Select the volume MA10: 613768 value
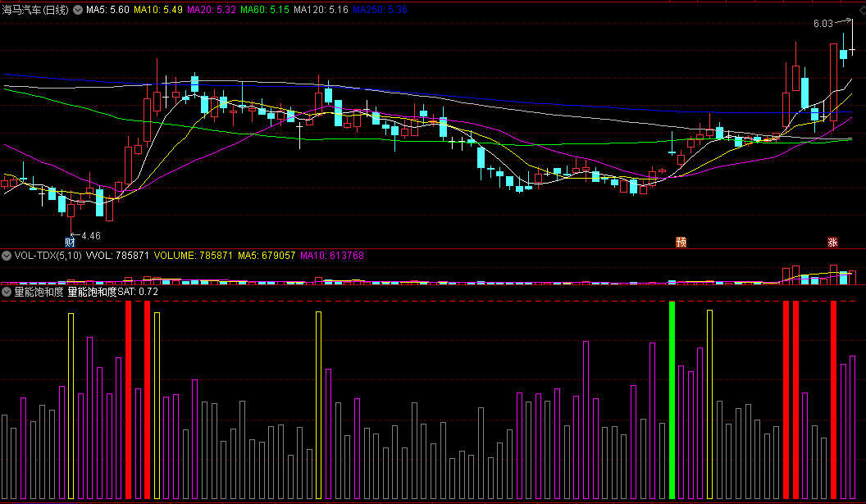This screenshot has height=504, width=866. point(332,256)
